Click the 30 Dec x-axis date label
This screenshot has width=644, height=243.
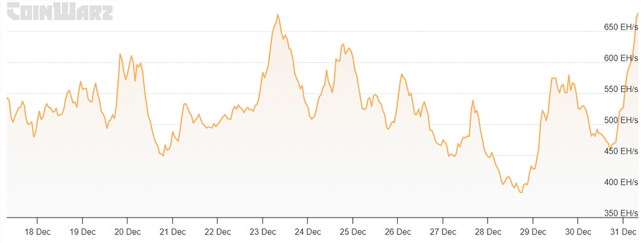coord(579,232)
